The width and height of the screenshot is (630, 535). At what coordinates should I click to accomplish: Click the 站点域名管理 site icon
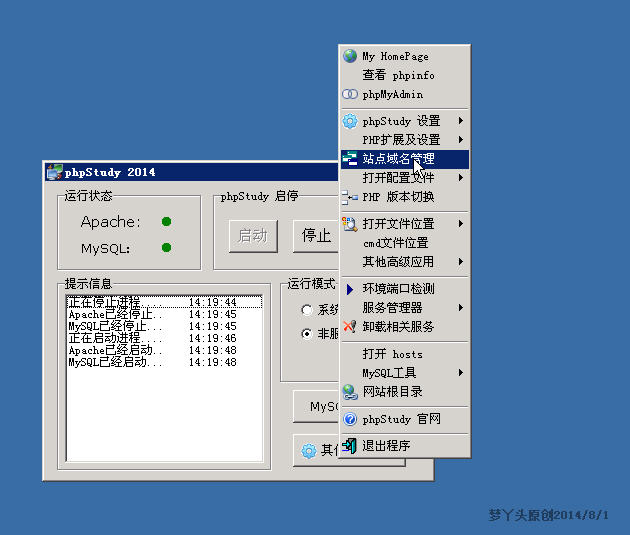tap(350, 159)
